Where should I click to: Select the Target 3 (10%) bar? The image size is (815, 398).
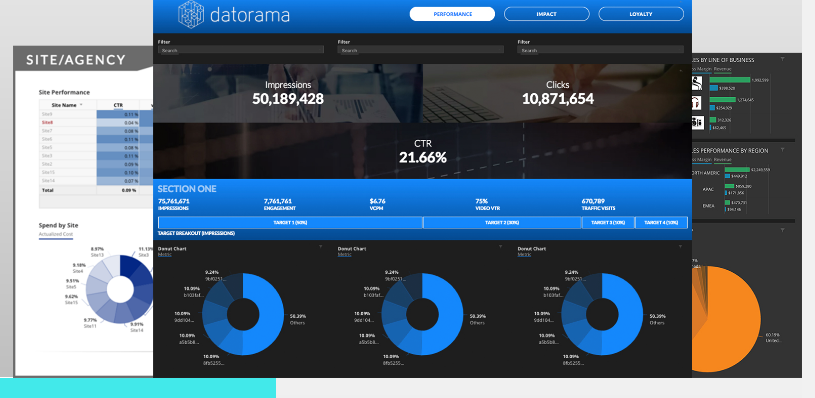[608, 222]
